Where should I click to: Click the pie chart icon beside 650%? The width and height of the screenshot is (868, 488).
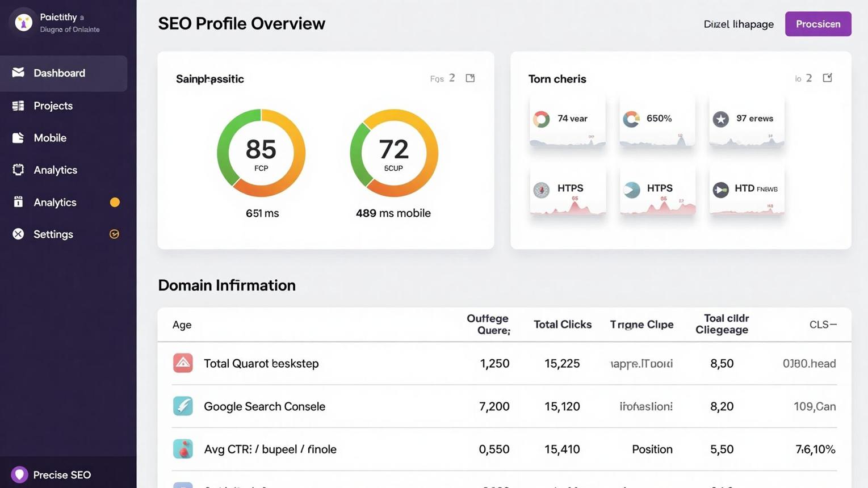click(x=631, y=119)
